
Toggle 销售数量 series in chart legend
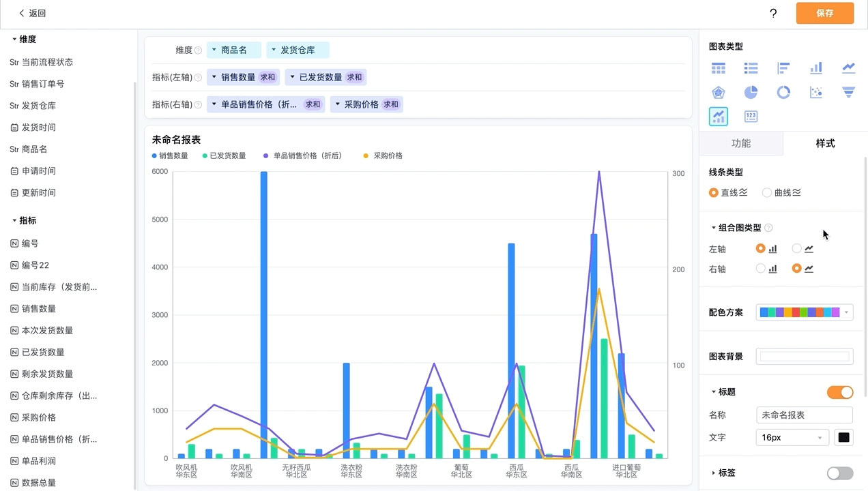pyautogui.click(x=170, y=155)
